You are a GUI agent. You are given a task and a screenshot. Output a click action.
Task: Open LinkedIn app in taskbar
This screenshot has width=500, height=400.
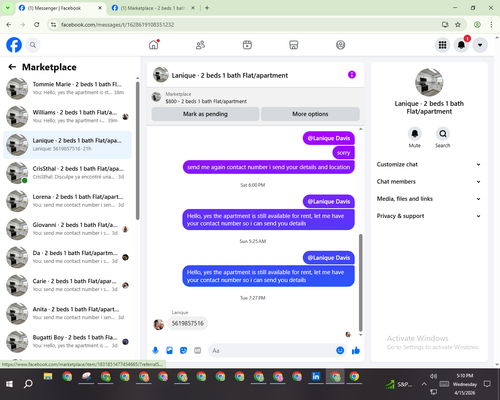click(x=316, y=377)
